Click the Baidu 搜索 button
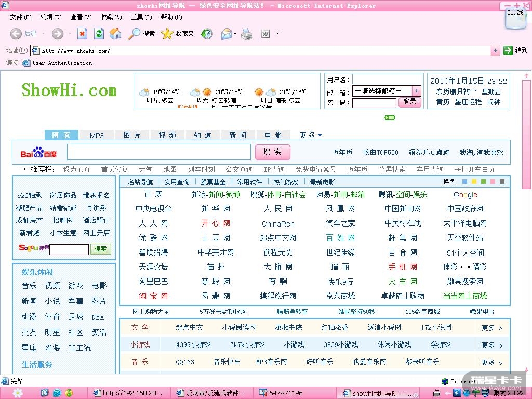This screenshot has height=399, width=532. click(272, 152)
